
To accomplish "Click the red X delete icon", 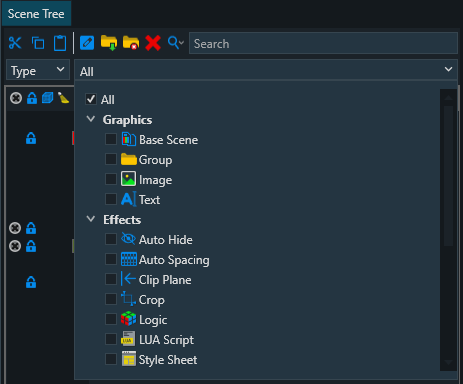I will [x=153, y=43].
